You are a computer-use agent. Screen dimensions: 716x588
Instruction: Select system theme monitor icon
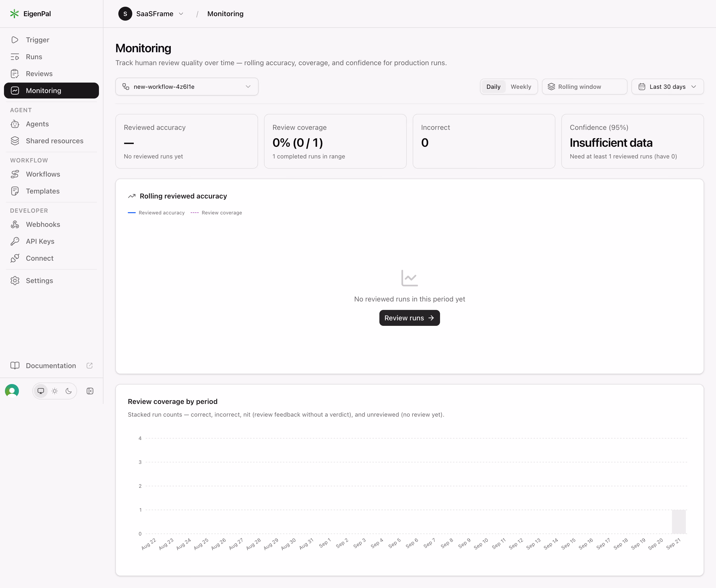pos(41,391)
